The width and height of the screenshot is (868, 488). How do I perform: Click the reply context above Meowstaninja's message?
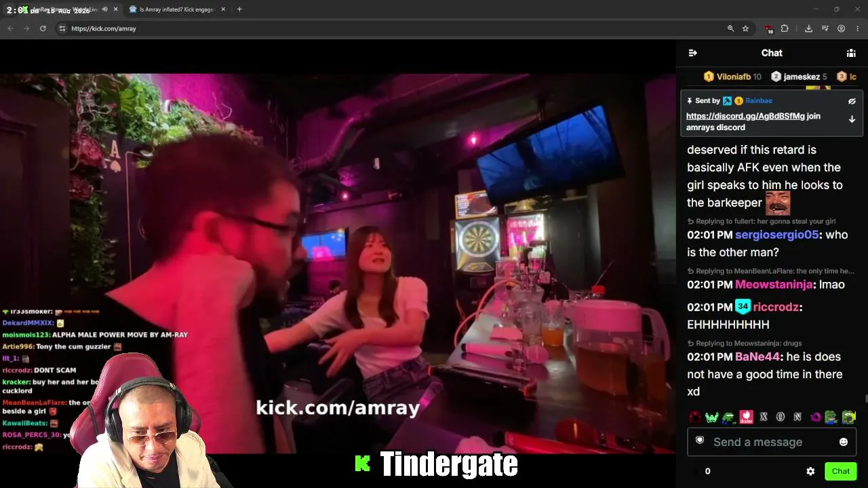tap(770, 271)
